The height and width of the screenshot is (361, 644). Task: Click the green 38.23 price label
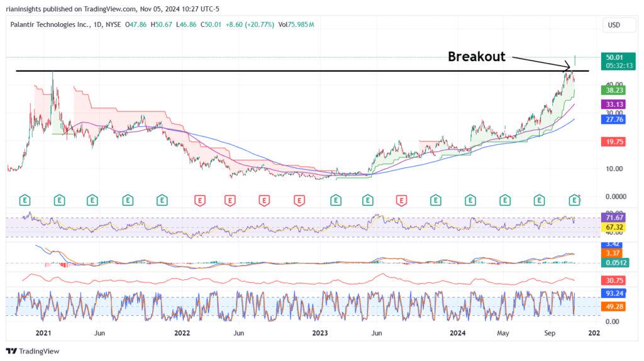614,91
